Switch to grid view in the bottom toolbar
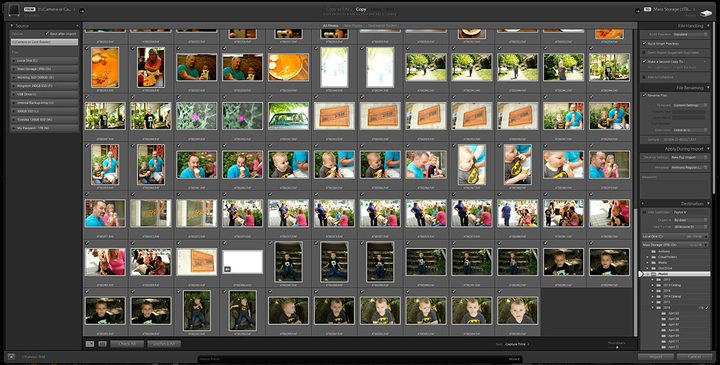Screen dimensions: 720x365 point(90,344)
